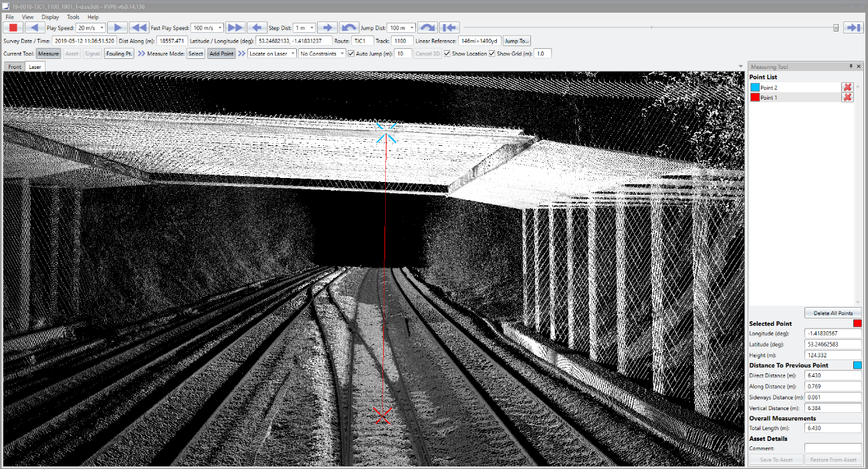
Task: Step forward using the right arrow button
Action: click(x=327, y=27)
